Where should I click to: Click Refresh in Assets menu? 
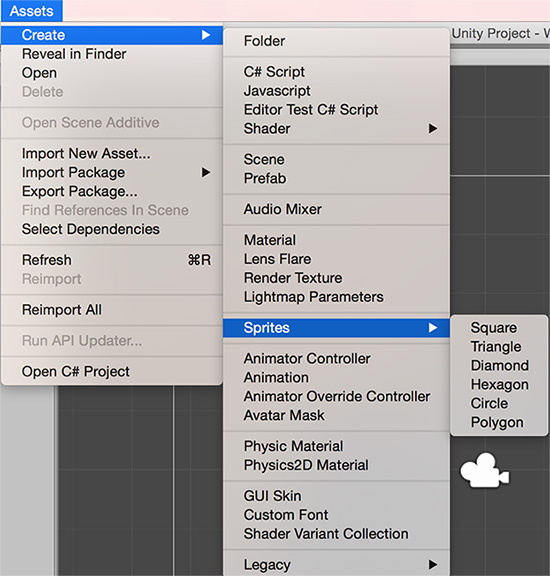112,260
